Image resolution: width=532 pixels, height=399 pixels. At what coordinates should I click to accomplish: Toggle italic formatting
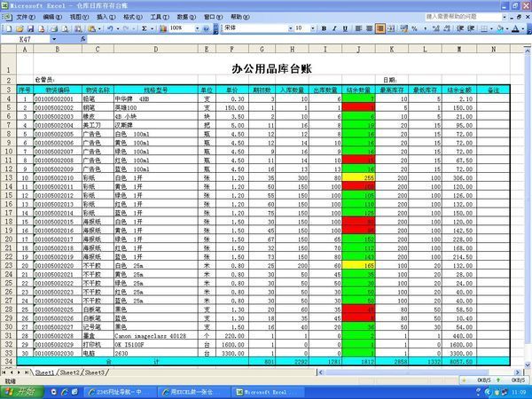(334, 28)
